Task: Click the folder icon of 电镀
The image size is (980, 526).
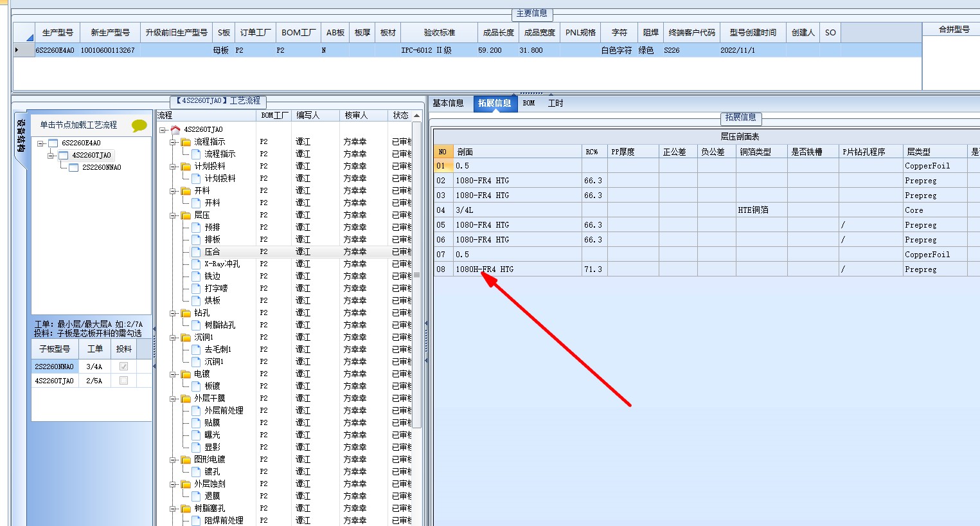Action: [x=186, y=374]
